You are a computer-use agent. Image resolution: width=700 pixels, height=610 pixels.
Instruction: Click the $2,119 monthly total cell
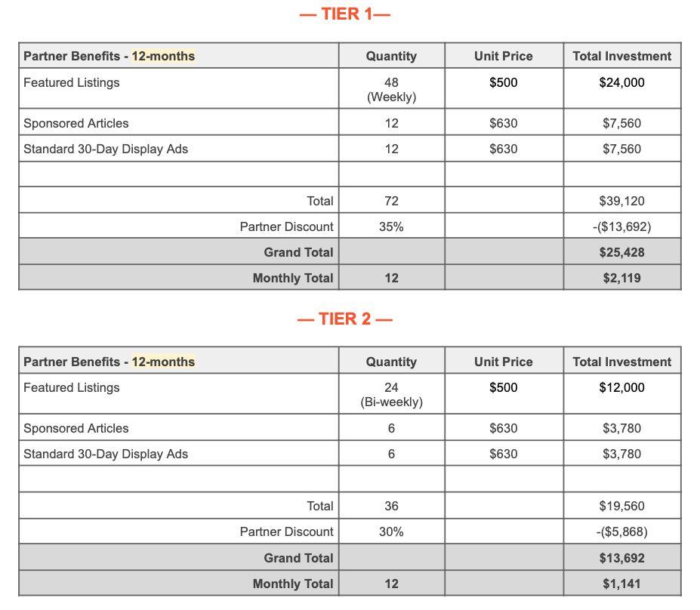(622, 278)
